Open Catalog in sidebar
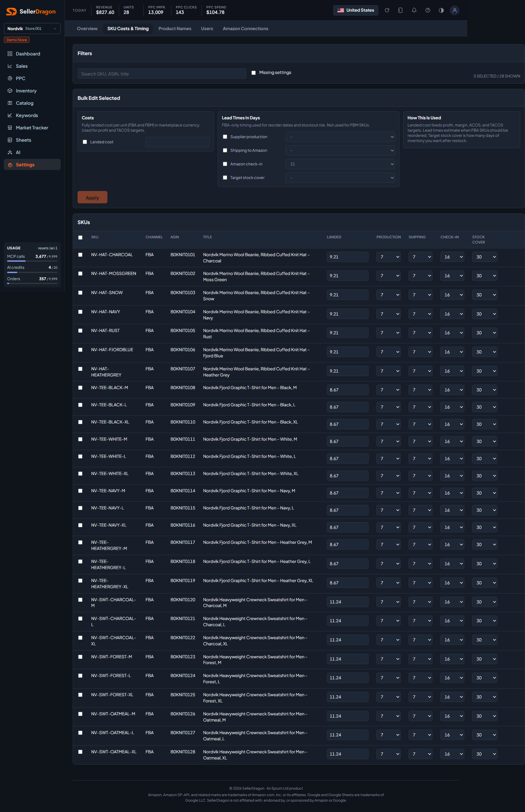The height and width of the screenshot is (812, 525). click(x=32, y=103)
